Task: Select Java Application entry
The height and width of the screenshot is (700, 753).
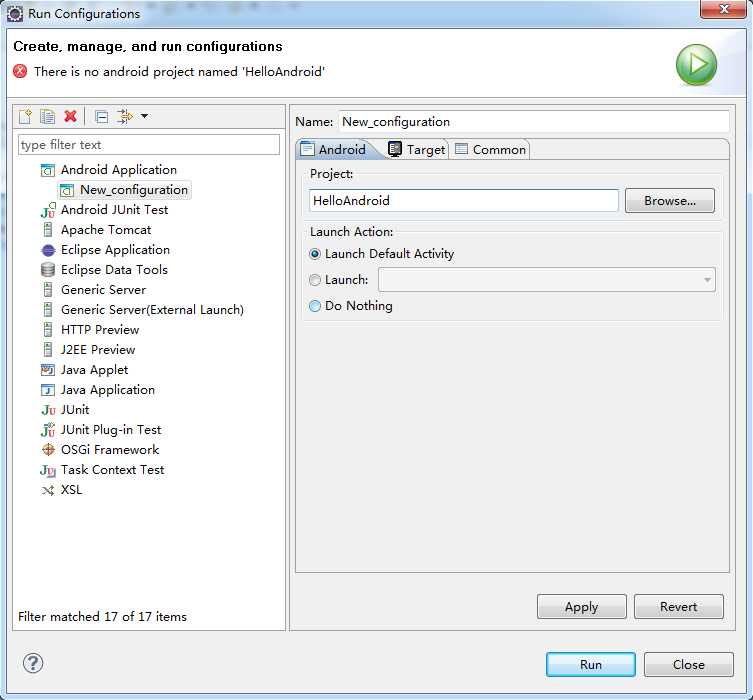Action: point(108,390)
